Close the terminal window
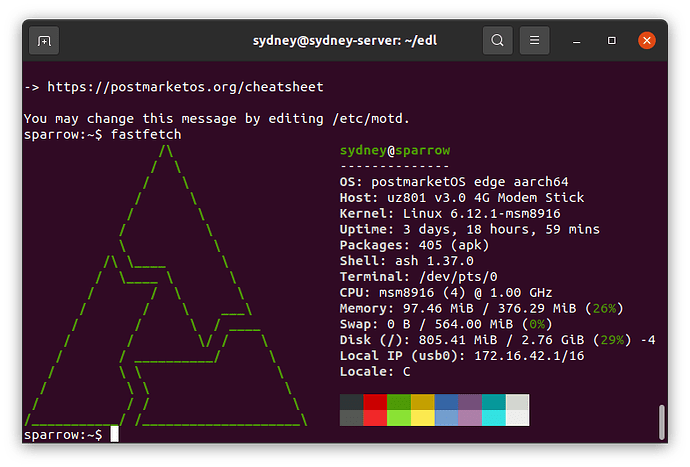This screenshot has width=690, height=467. click(647, 40)
